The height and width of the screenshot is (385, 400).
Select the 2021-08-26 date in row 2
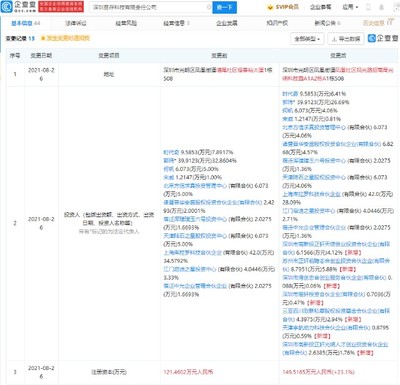pos(41,223)
